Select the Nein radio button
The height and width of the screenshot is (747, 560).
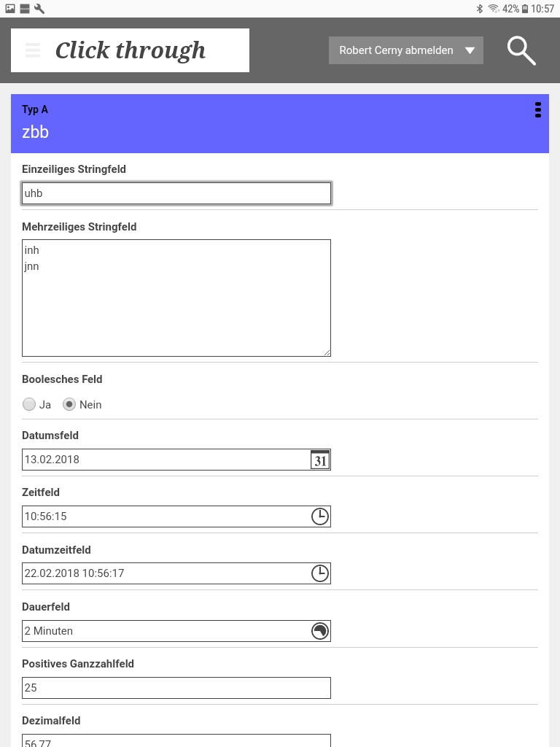(x=69, y=404)
